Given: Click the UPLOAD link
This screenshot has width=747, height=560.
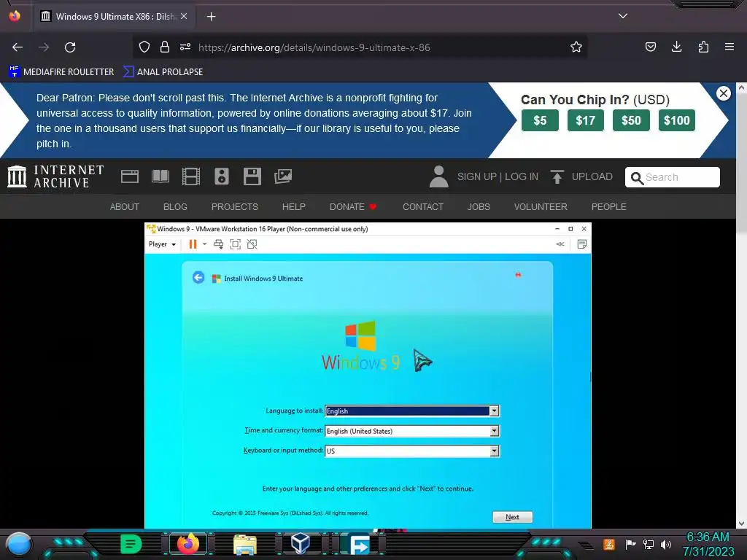Looking at the screenshot, I should pos(581,176).
